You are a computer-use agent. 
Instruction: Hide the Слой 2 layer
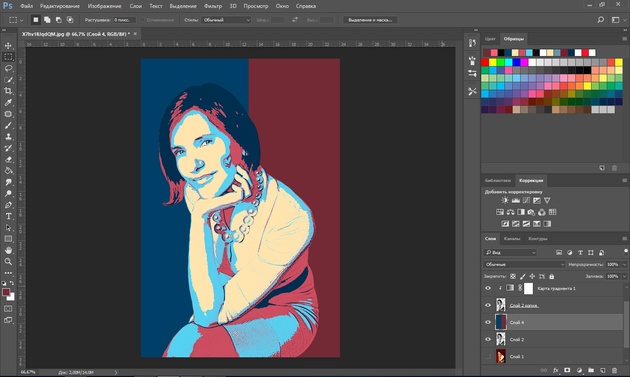tap(488, 339)
